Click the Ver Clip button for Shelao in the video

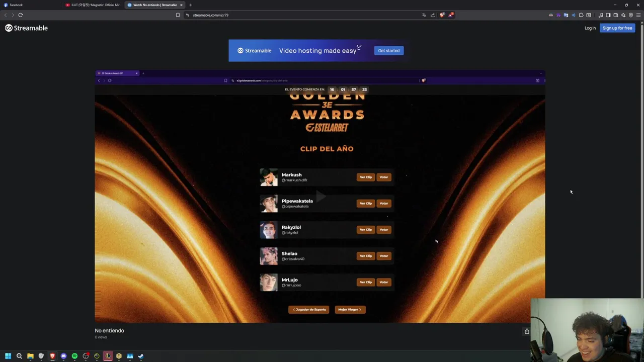click(366, 256)
